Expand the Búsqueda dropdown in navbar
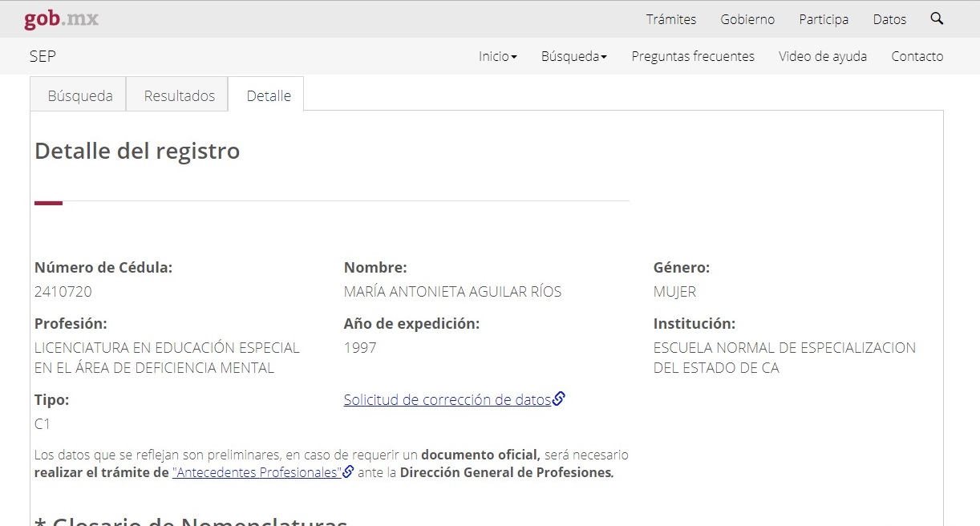 573,56
